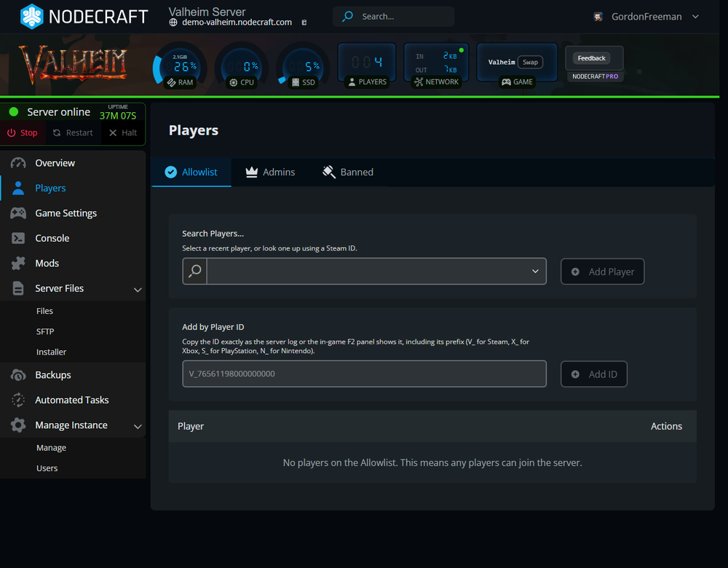Click the Mods puzzle piece icon

click(18, 264)
